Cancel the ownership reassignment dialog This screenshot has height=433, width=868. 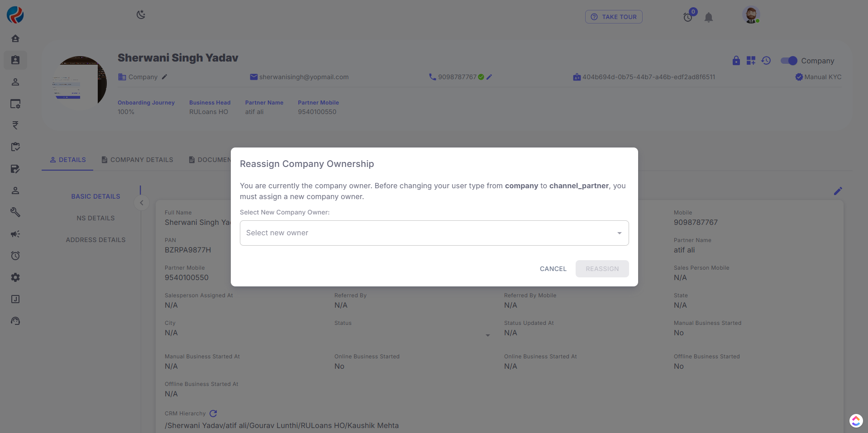pos(553,269)
